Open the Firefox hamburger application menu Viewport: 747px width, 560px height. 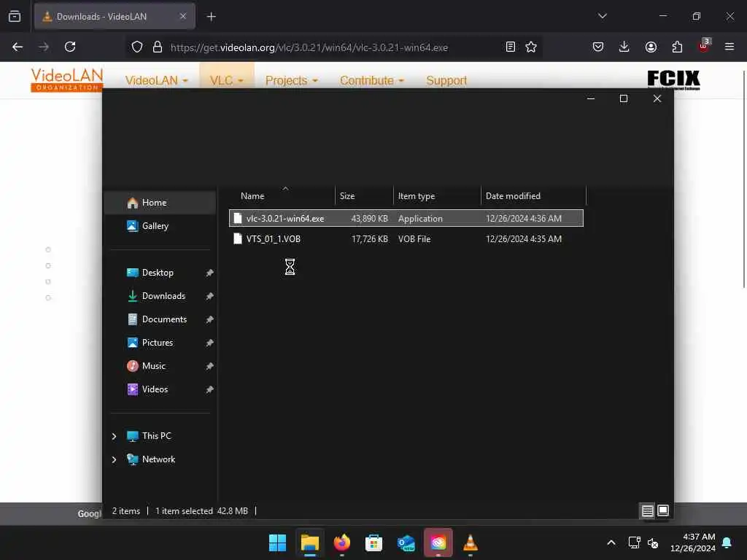click(x=729, y=47)
